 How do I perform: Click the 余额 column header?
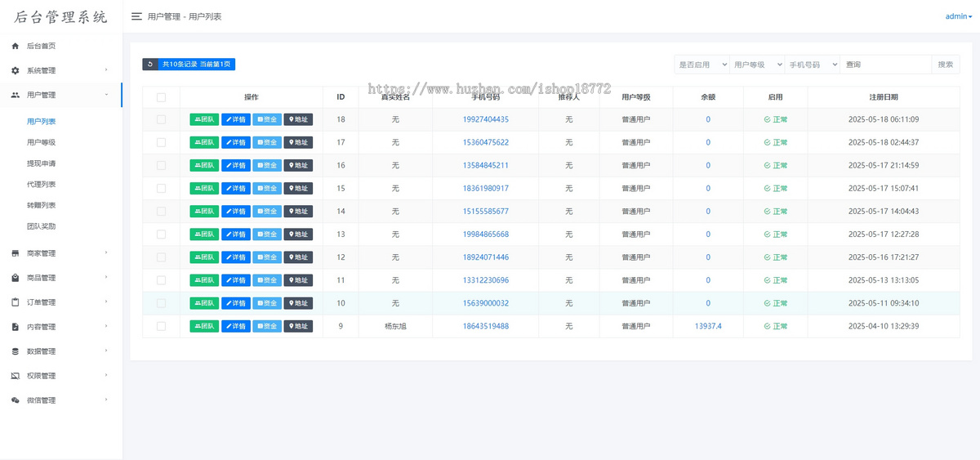(708, 97)
